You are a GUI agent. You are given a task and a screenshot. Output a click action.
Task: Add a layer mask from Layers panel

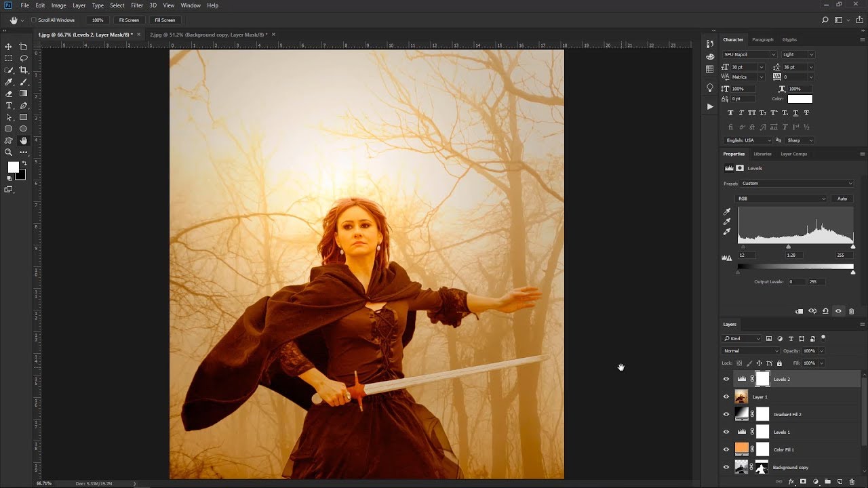[x=803, y=482]
